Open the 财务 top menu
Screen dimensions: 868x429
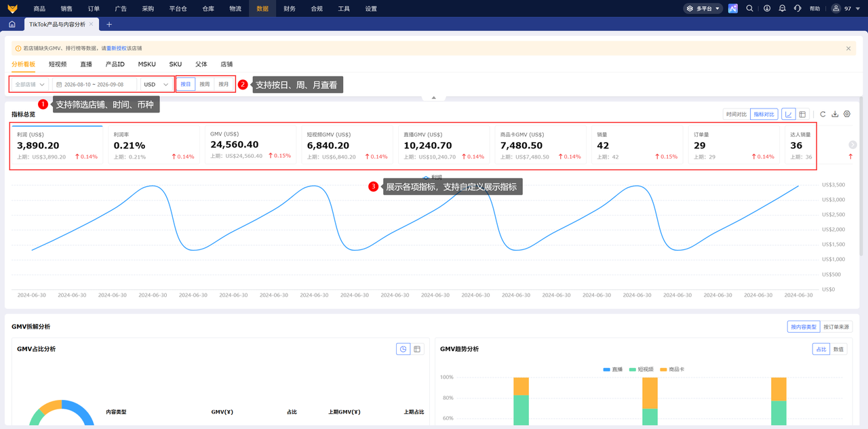[290, 9]
